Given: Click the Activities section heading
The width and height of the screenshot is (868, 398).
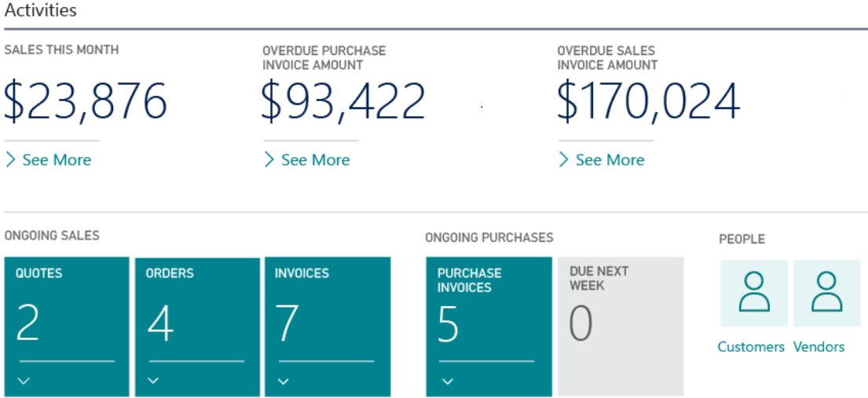Looking at the screenshot, I should 41,11.
